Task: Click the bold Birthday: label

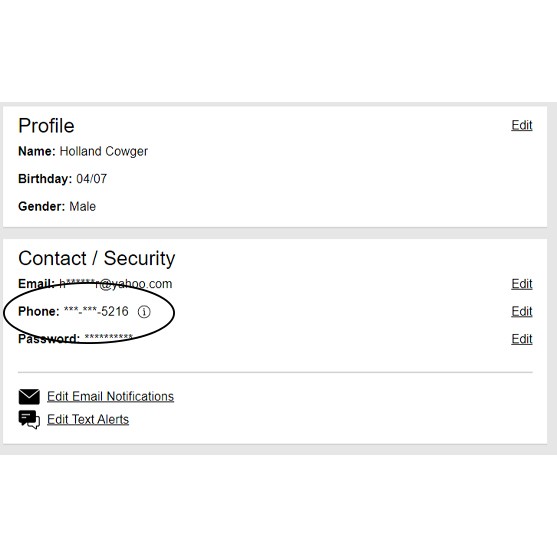Action: [x=45, y=179]
